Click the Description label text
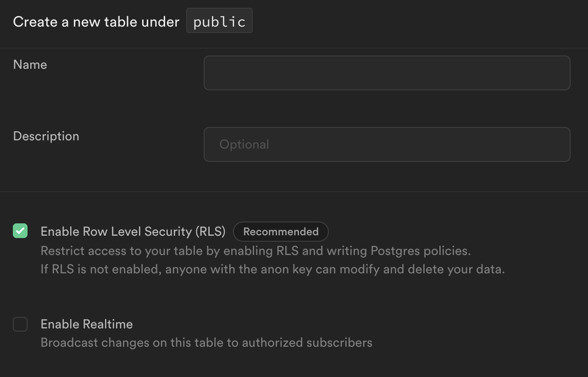 [x=46, y=136]
